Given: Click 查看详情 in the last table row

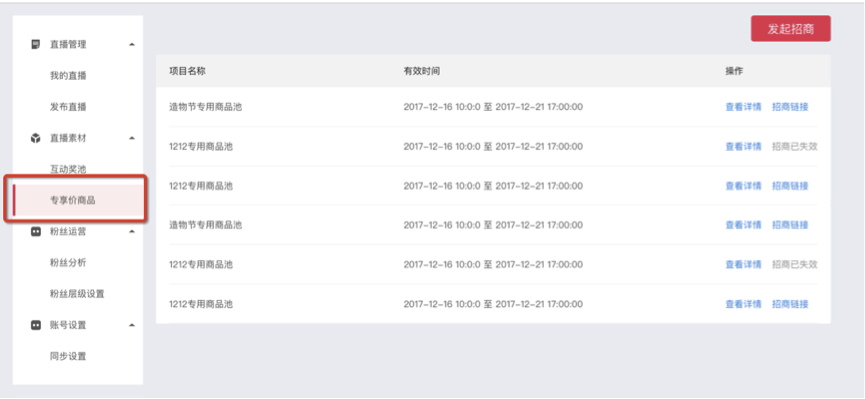Looking at the screenshot, I should point(743,304).
